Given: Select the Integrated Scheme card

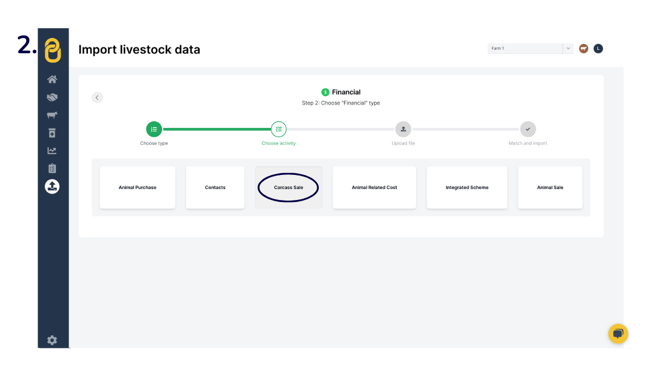Looking at the screenshot, I should coord(467,188).
